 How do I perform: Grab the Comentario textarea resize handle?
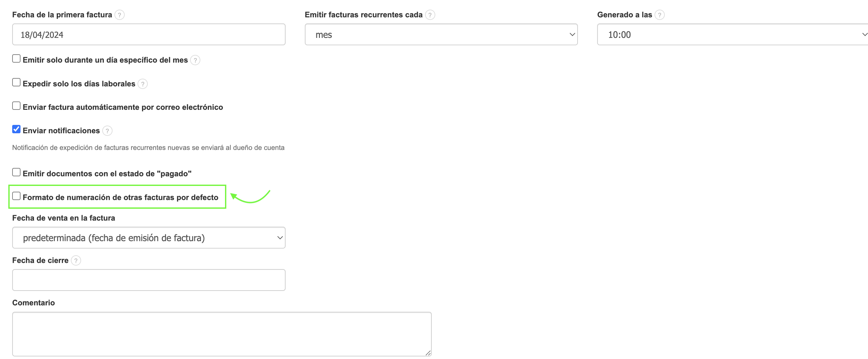click(428, 353)
